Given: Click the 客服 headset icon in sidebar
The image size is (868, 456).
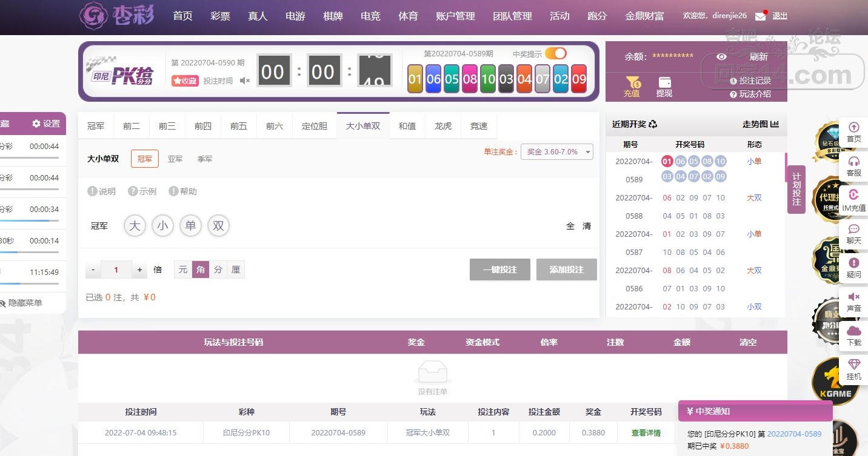Looking at the screenshot, I should click(x=853, y=166).
